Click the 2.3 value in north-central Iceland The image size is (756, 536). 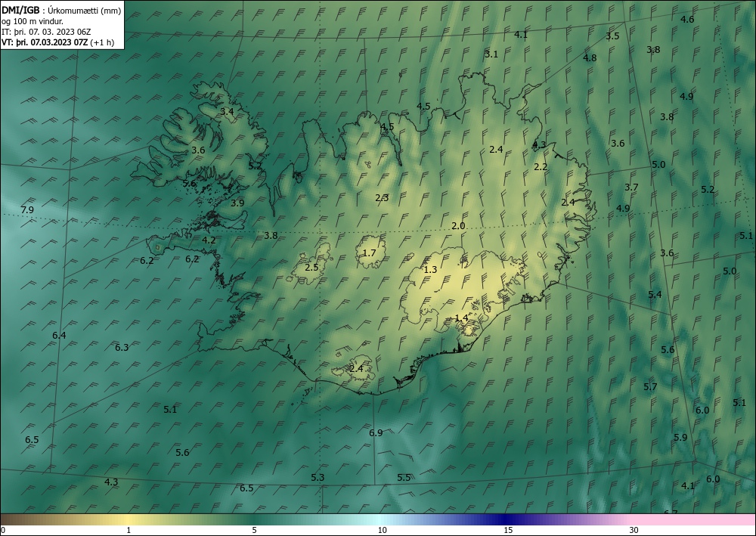(382, 197)
